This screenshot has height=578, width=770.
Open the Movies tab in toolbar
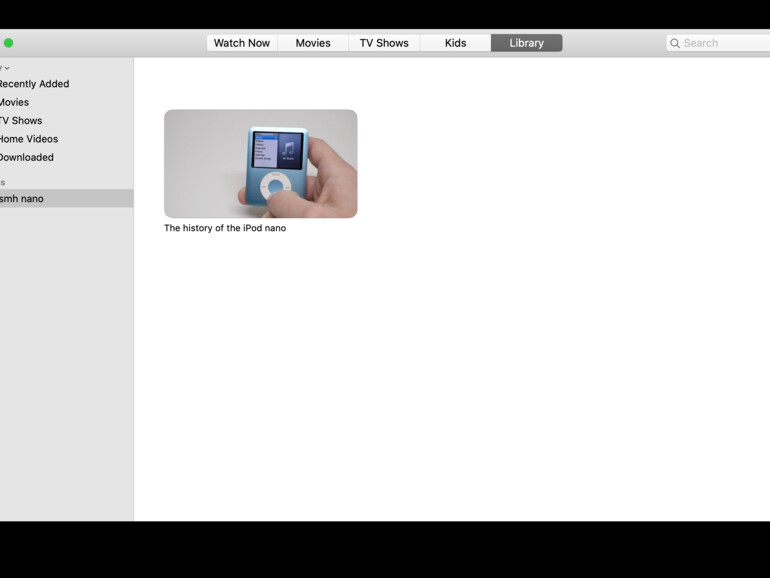coord(313,43)
